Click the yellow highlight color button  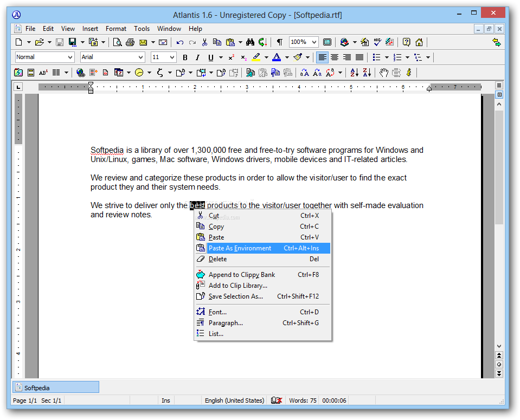[x=256, y=57]
